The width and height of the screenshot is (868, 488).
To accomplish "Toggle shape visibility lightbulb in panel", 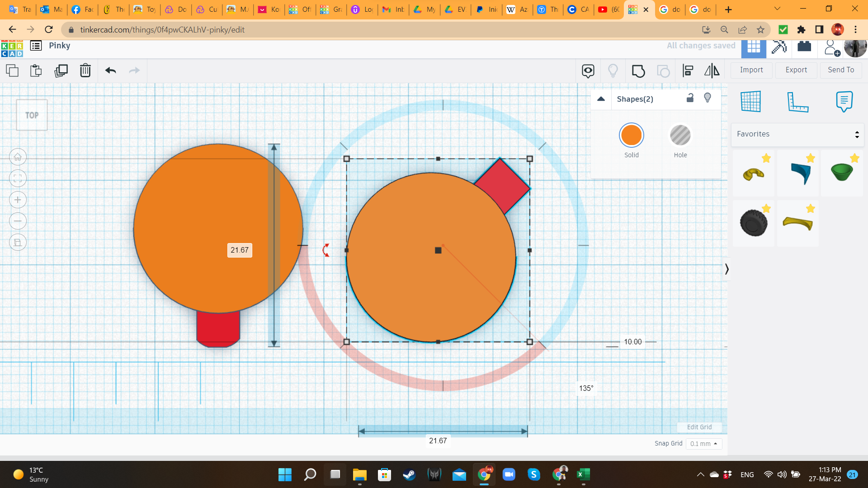I will click(708, 98).
